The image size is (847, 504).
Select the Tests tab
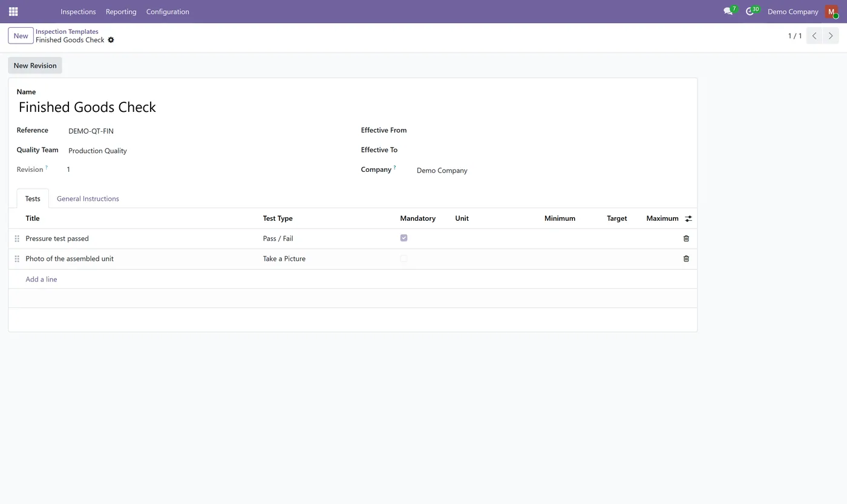[33, 198]
